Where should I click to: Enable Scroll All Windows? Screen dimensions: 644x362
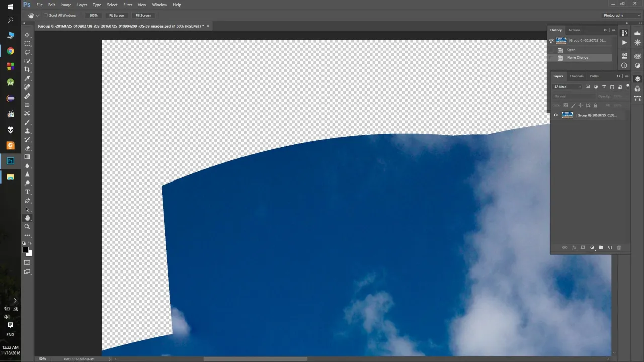point(46,15)
